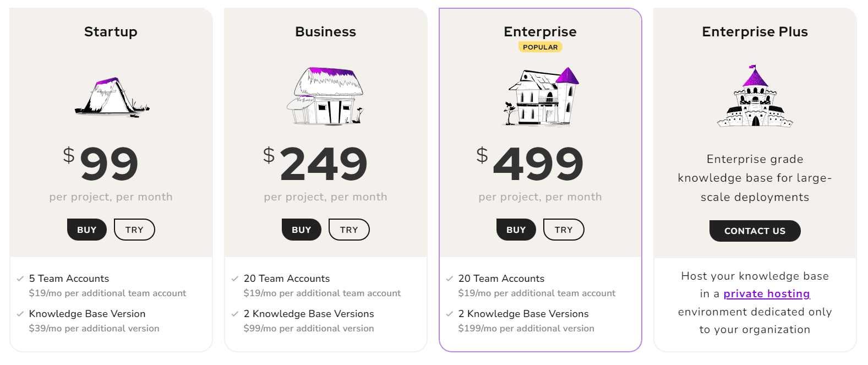Click the yellow POPULAR badge

point(540,47)
